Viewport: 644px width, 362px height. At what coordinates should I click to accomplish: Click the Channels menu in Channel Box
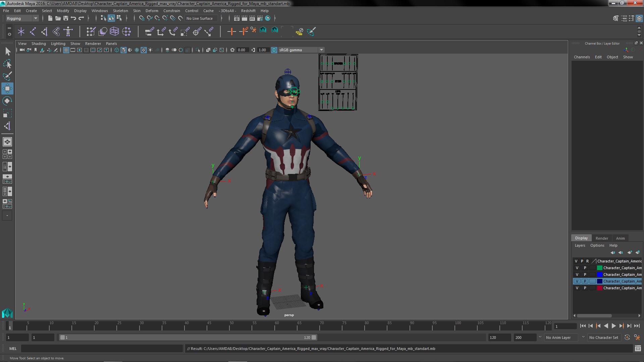pyautogui.click(x=582, y=57)
